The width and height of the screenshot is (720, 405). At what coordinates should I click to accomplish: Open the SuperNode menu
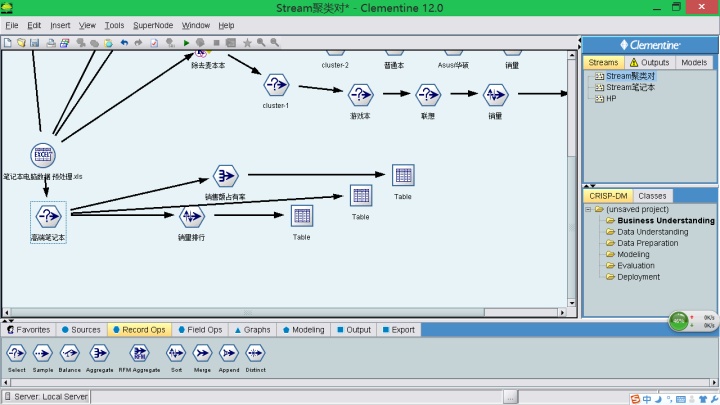coord(153,25)
